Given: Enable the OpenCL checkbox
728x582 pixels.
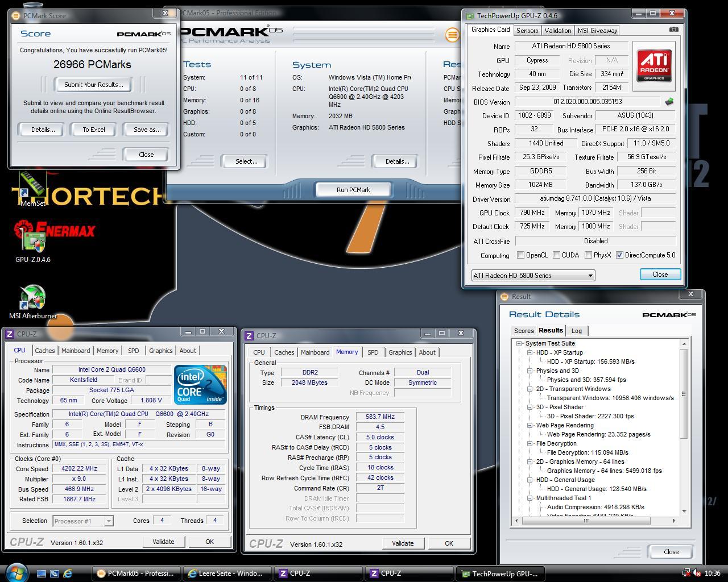Looking at the screenshot, I should [x=520, y=255].
